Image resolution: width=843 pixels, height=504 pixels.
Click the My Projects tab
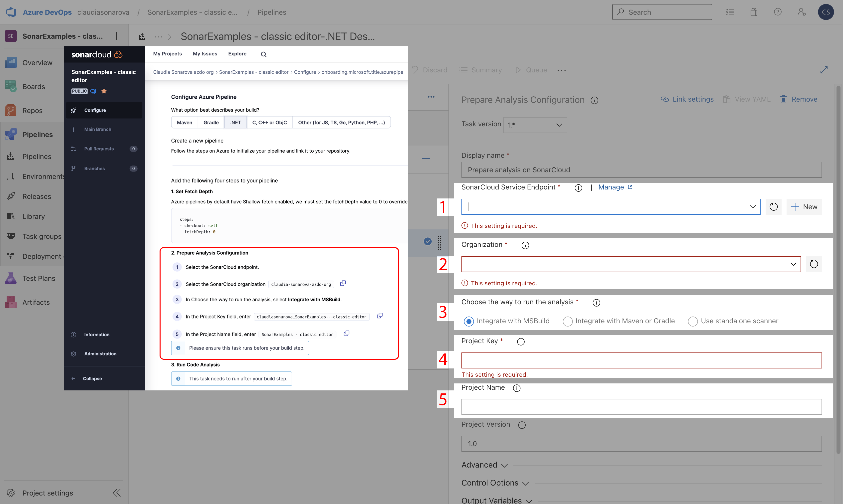point(167,53)
